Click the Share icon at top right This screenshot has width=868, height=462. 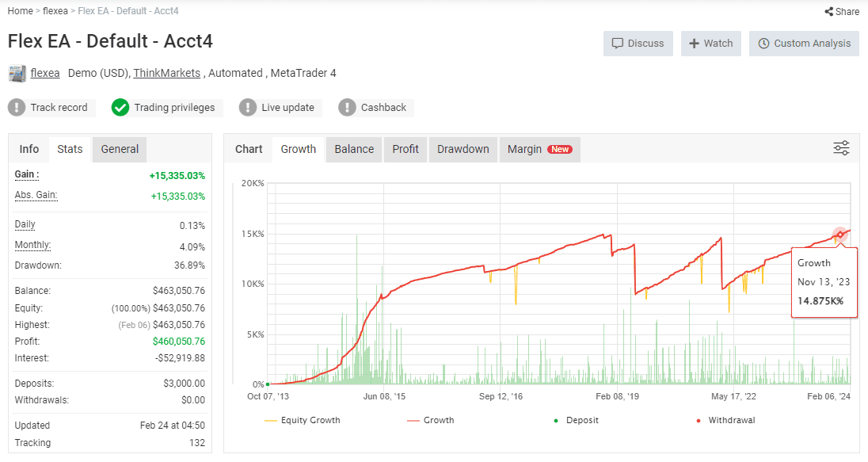pyautogui.click(x=828, y=12)
